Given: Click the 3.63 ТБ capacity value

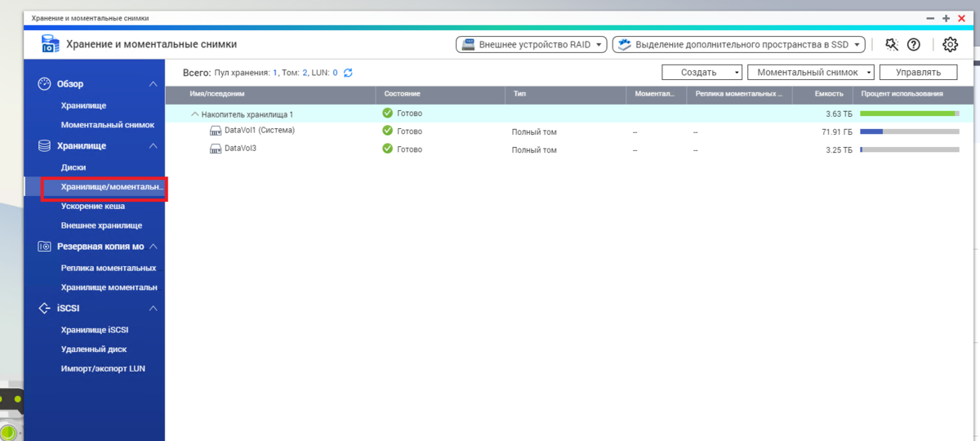Looking at the screenshot, I should point(839,114).
